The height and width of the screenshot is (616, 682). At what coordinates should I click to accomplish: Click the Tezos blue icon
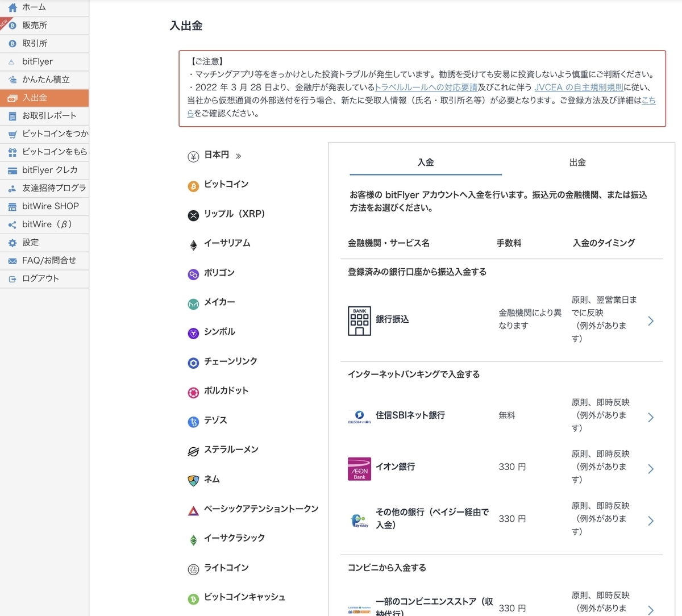[x=193, y=422]
